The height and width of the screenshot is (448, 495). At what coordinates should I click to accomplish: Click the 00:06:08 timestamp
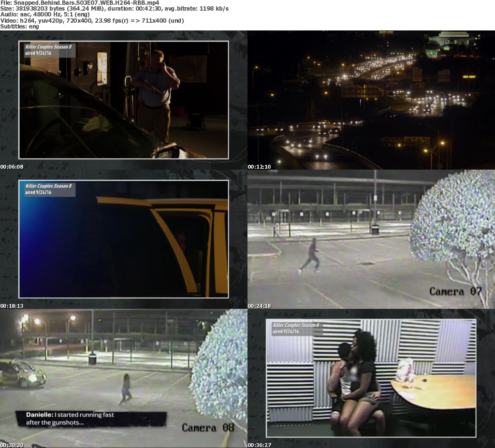12,167
